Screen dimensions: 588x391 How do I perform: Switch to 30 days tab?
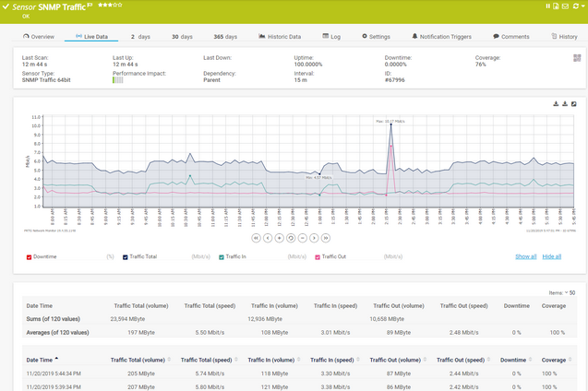click(182, 37)
